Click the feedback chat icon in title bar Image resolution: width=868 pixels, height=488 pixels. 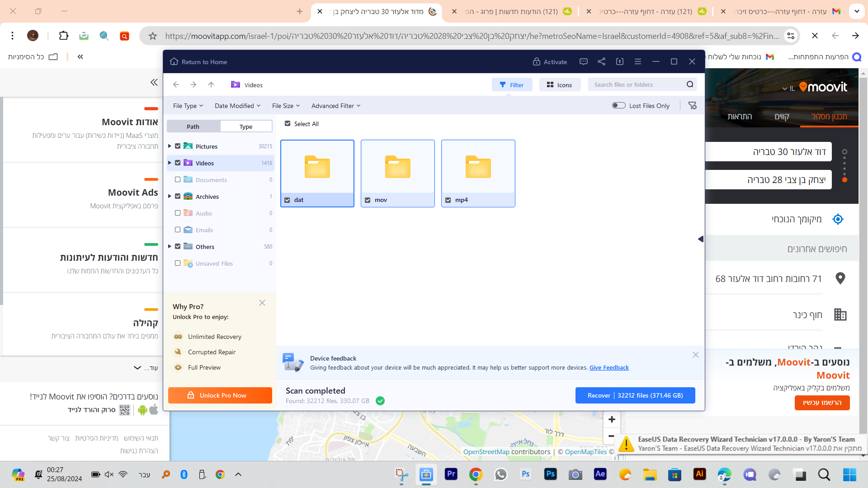(x=584, y=61)
